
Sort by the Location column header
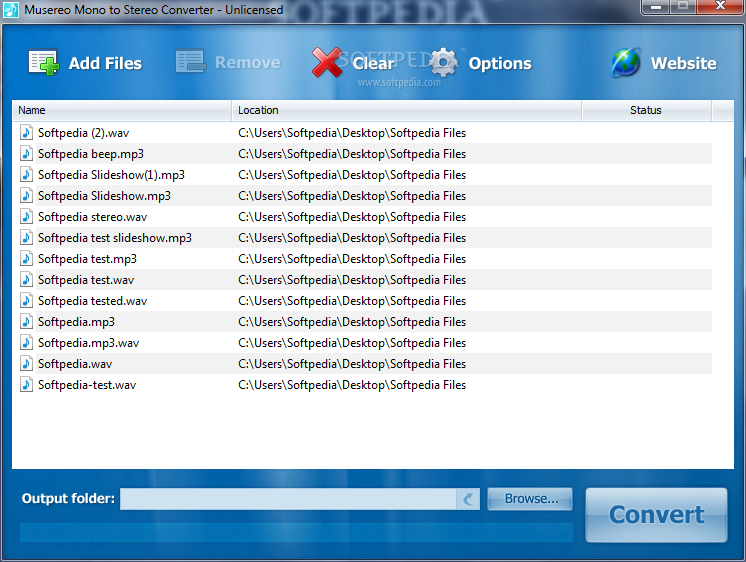point(407,110)
